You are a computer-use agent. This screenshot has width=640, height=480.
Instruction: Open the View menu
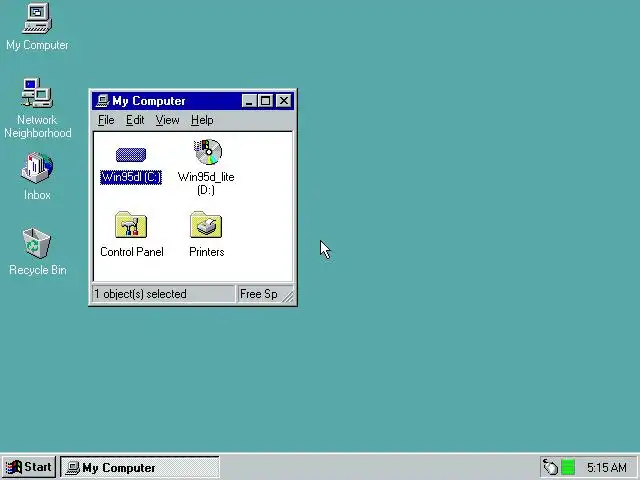167,120
